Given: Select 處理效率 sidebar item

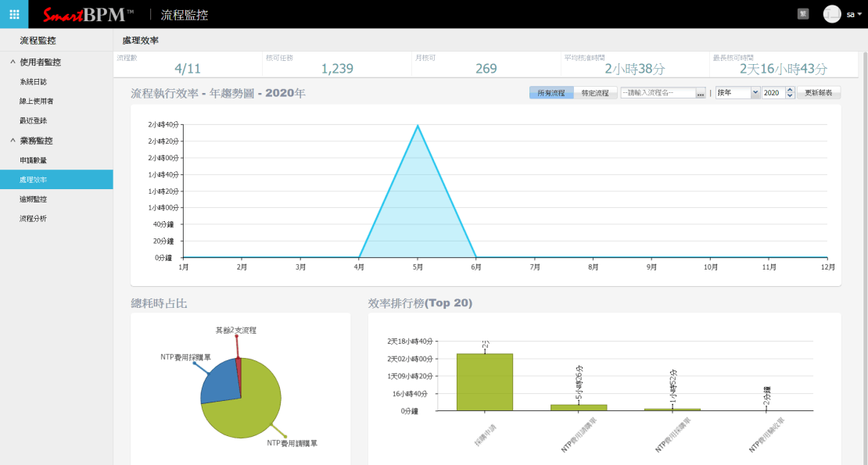Looking at the screenshot, I should pyautogui.click(x=56, y=180).
